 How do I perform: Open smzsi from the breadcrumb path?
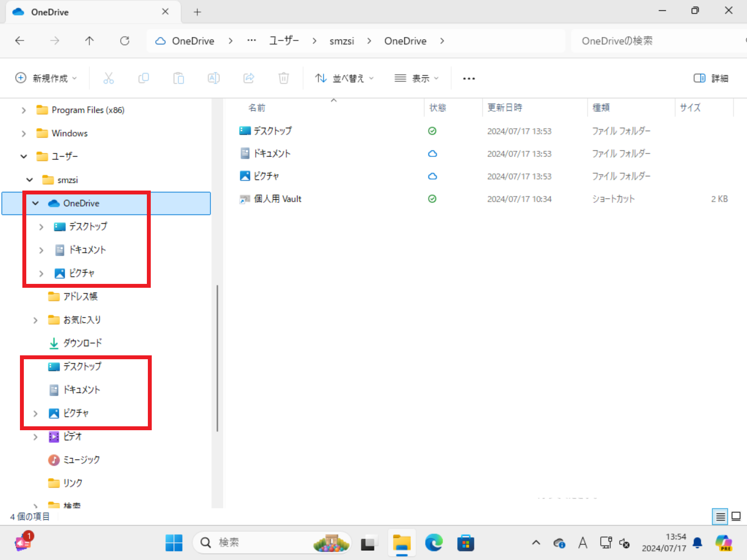pyautogui.click(x=342, y=41)
